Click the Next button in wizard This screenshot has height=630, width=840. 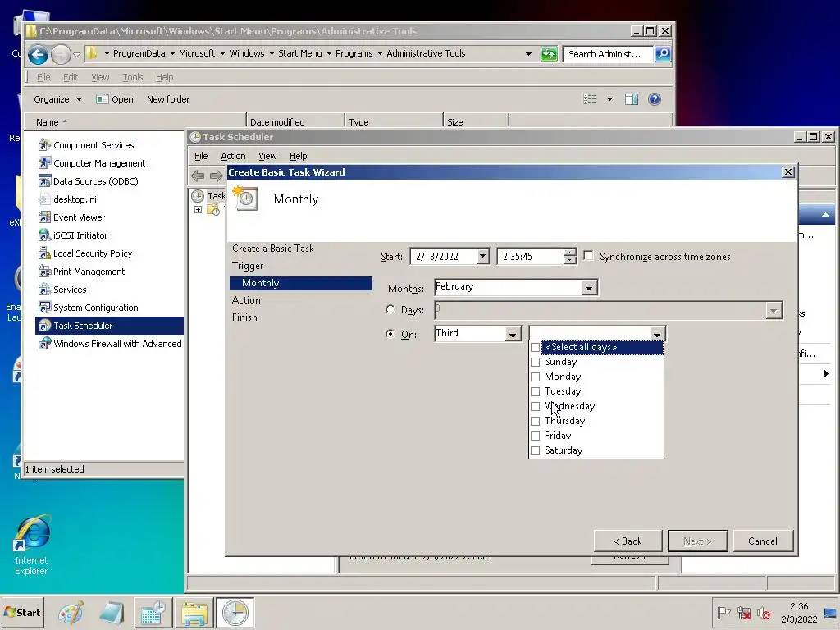click(x=697, y=541)
